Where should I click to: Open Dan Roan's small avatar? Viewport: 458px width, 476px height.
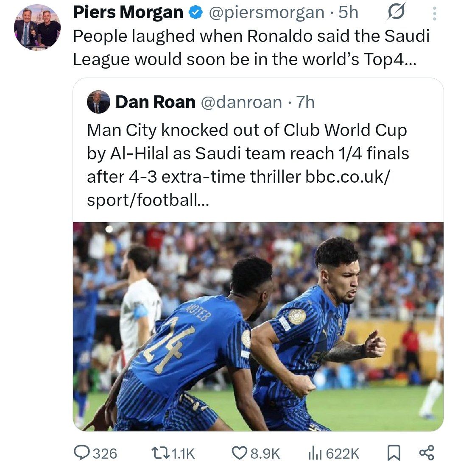pyautogui.click(x=98, y=102)
